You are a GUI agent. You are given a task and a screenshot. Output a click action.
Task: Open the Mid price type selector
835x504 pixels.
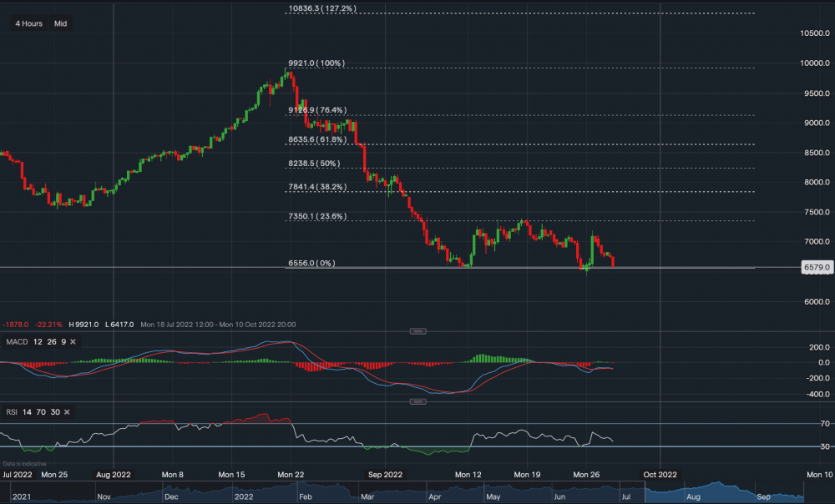click(60, 23)
